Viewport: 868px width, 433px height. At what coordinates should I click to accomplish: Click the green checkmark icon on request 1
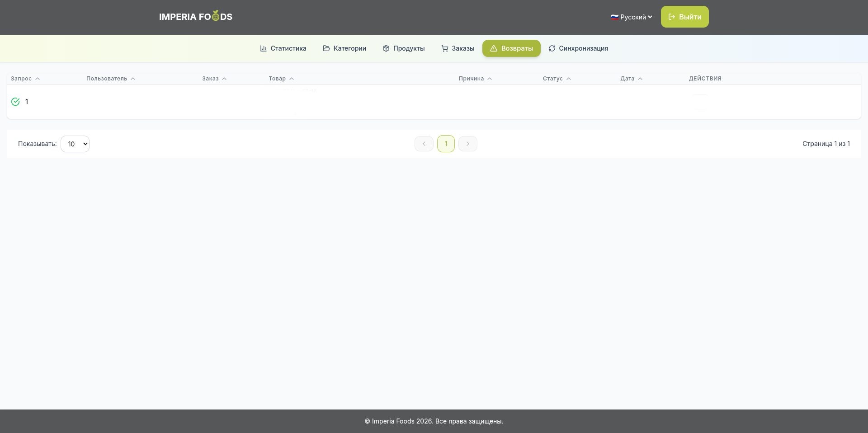(15, 102)
